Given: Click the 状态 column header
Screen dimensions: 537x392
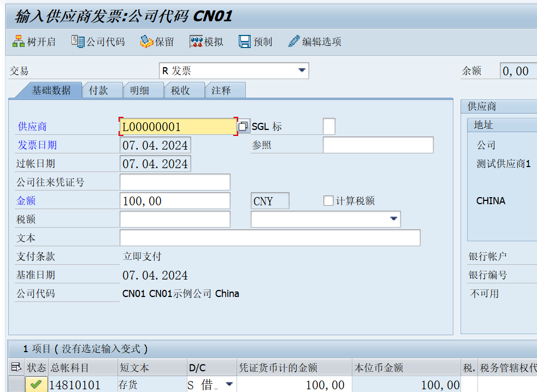Looking at the screenshot, I should [x=36, y=367].
